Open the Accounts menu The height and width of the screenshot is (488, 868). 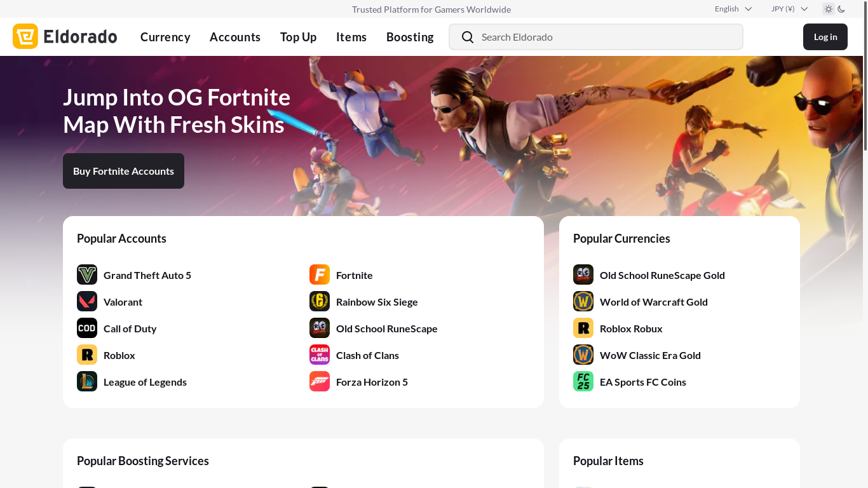tap(235, 37)
